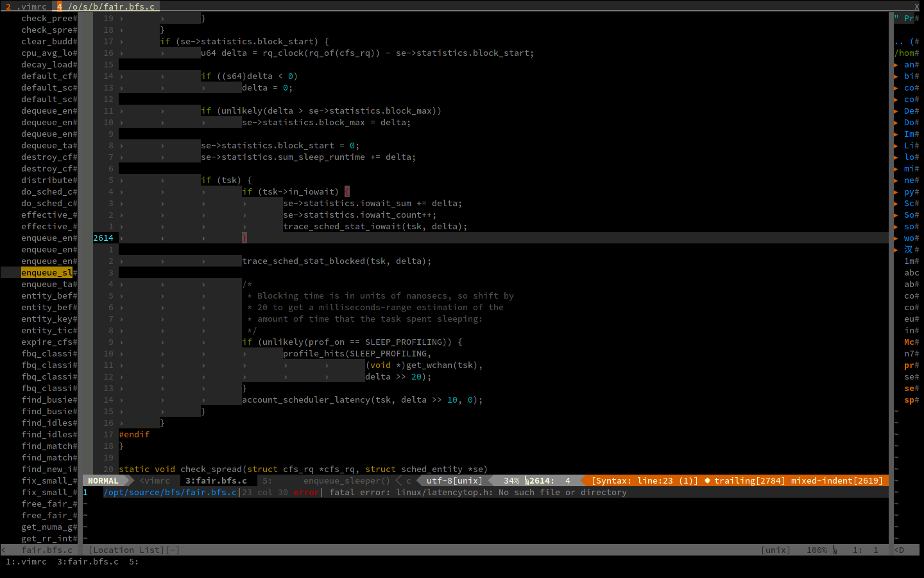Jump to the get_numa_g tag in the tag list
Viewport: 924px width, 578px height.
(47, 527)
